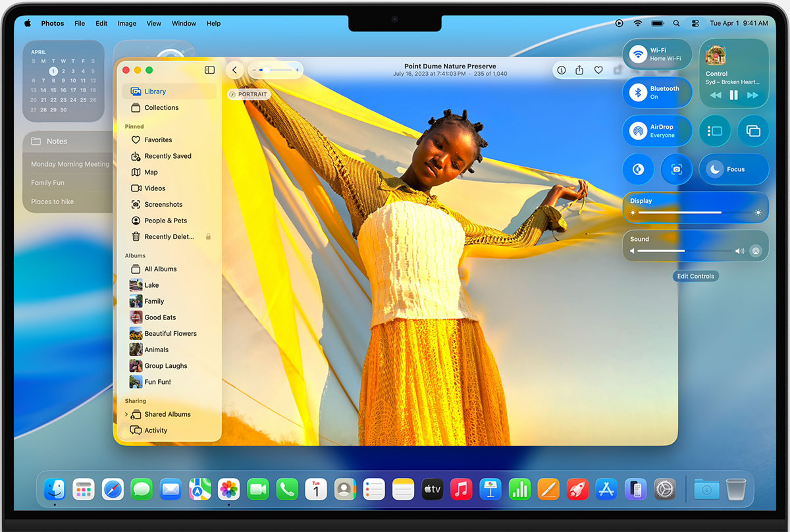Open the Image menu in the menu bar

[126, 23]
